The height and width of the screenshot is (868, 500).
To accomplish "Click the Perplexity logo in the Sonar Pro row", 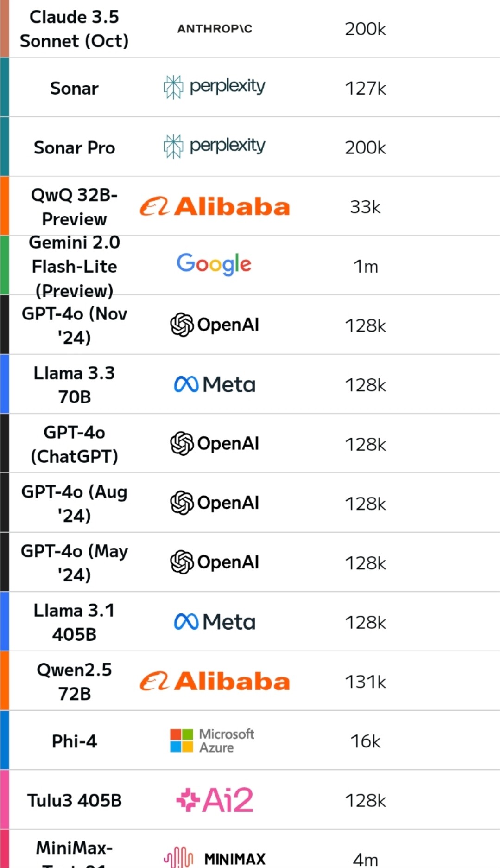I will (x=215, y=147).
